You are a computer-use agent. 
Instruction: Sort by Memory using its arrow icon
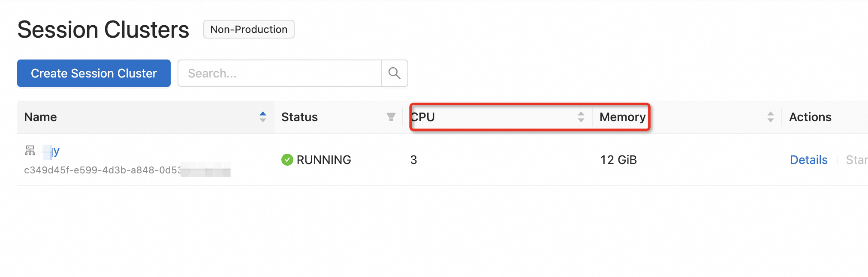(771, 117)
